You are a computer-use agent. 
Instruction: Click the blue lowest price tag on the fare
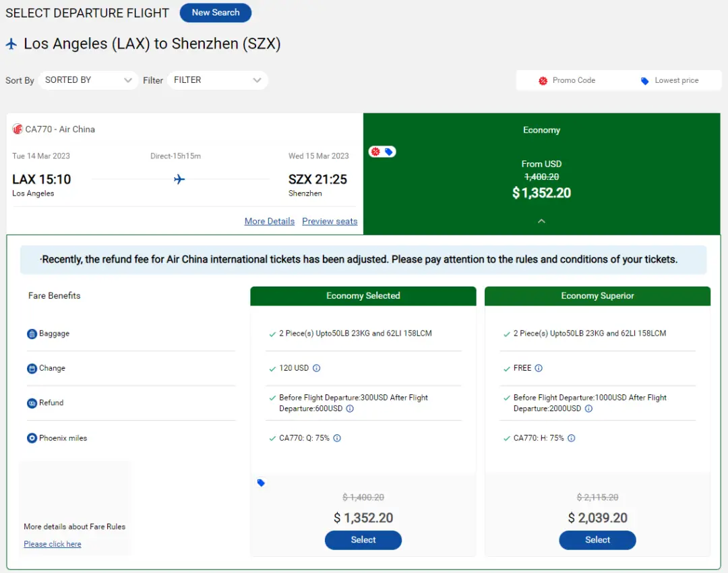pyautogui.click(x=389, y=152)
